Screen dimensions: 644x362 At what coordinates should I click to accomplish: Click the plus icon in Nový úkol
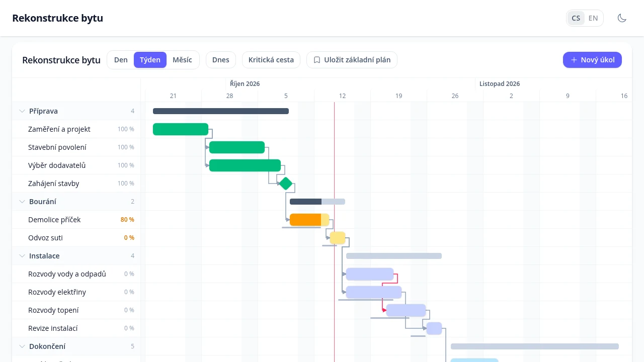[x=574, y=60]
